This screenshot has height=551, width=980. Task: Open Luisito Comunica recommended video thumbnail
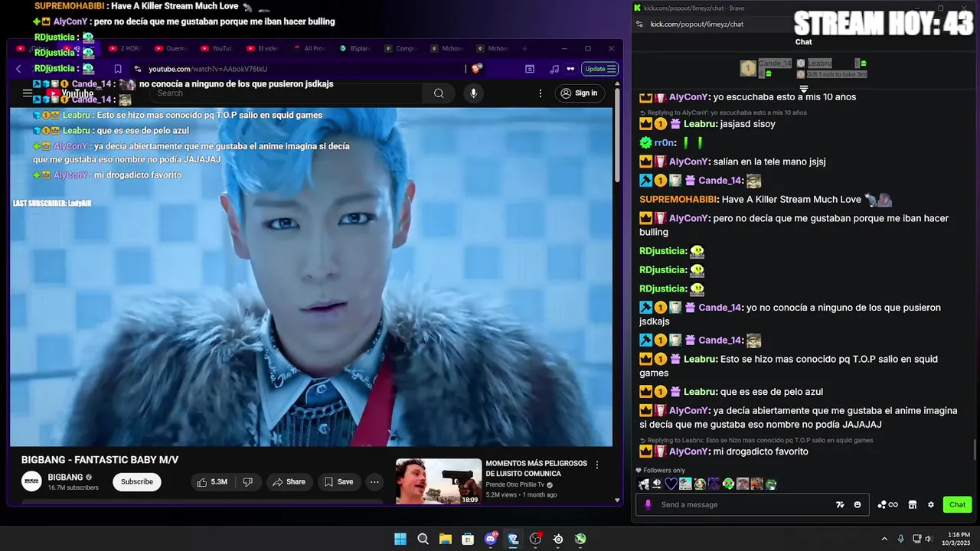pyautogui.click(x=439, y=481)
